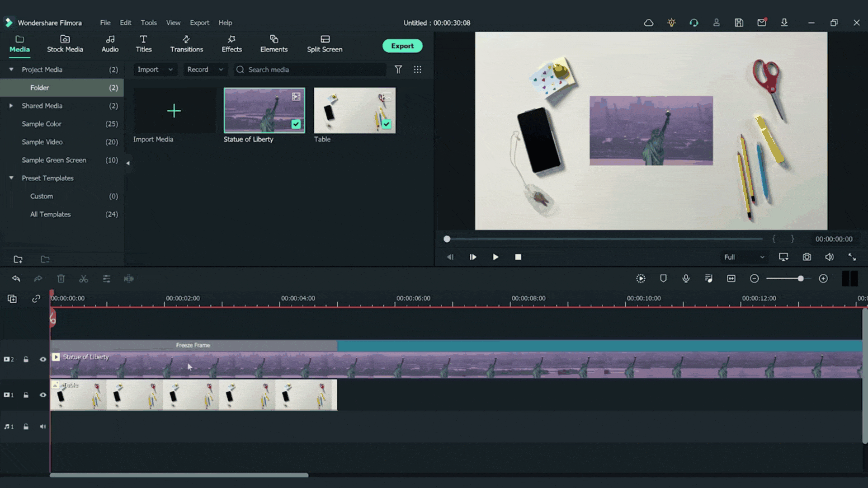Toggle lock on Table video track

coord(26,395)
